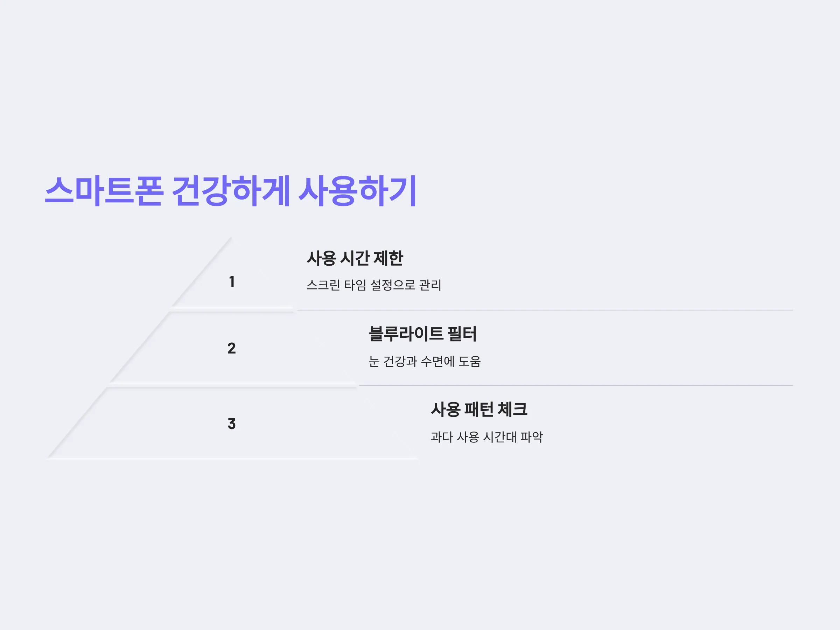Click the heading 사용 시간 제한

tap(355, 258)
